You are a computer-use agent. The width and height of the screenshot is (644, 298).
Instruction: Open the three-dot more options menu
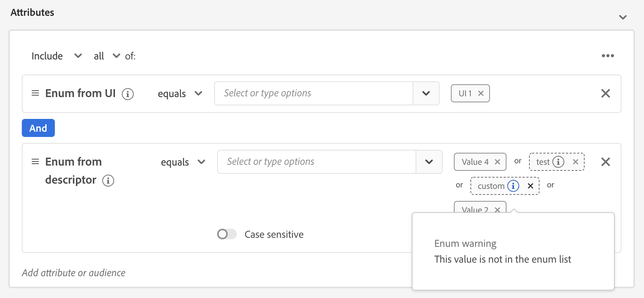coord(608,56)
